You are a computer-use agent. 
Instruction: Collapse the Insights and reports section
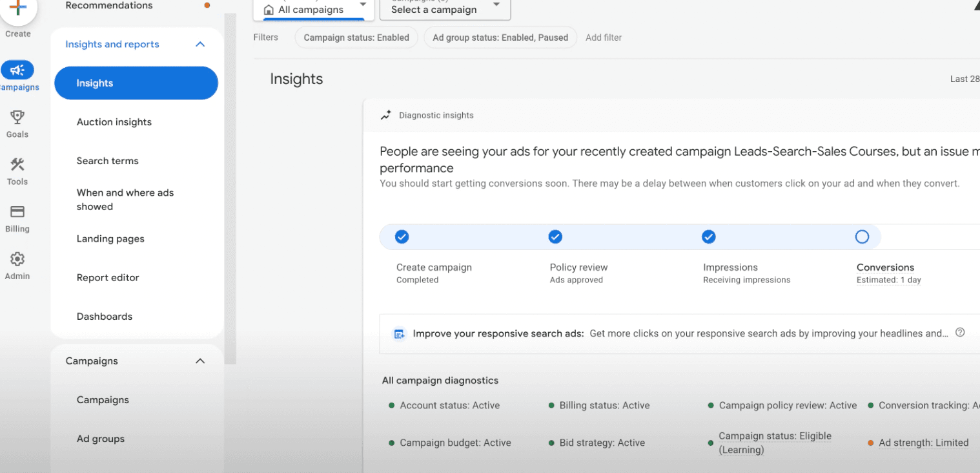click(x=200, y=45)
